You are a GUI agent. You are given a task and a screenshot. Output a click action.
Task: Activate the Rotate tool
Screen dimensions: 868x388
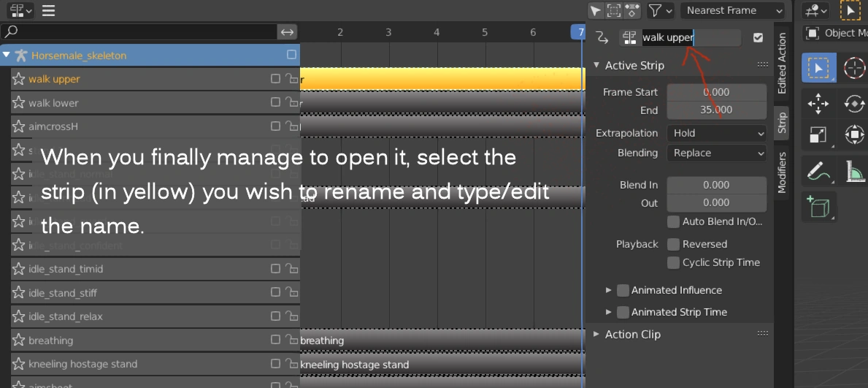[x=853, y=104]
